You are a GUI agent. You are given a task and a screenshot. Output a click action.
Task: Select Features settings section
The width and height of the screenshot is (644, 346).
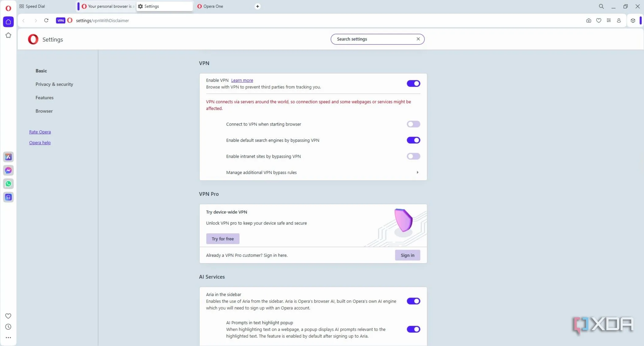point(44,98)
